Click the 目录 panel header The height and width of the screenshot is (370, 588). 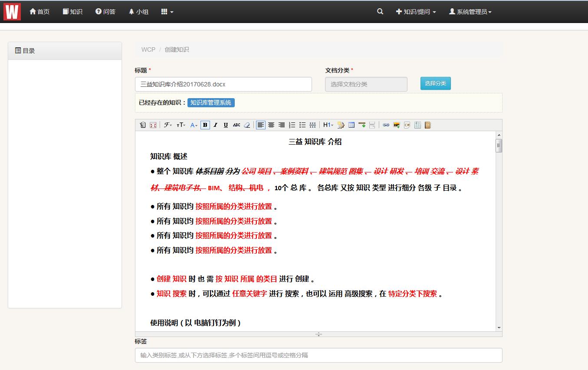point(65,51)
